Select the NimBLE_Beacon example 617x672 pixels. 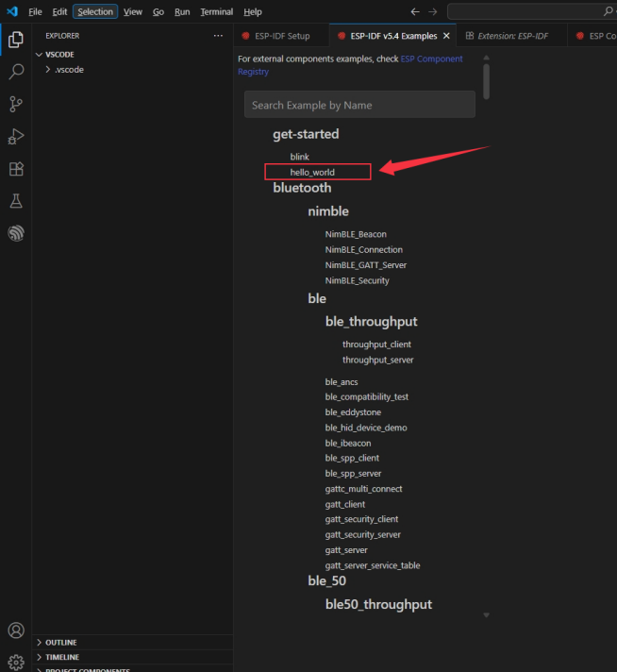356,234
